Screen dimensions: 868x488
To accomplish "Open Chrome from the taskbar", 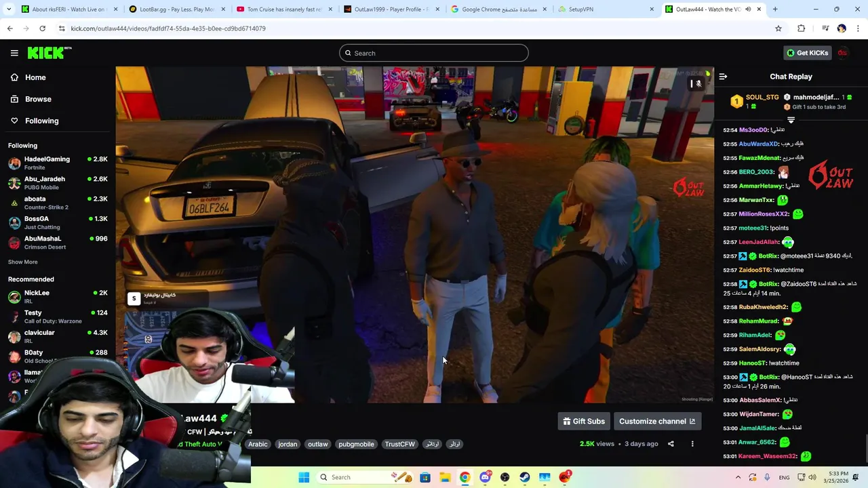I will coord(465,477).
